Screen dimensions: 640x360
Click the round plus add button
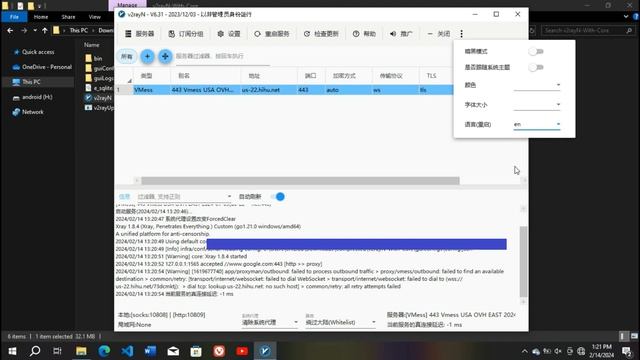pyautogui.click(x=147, y=56)
